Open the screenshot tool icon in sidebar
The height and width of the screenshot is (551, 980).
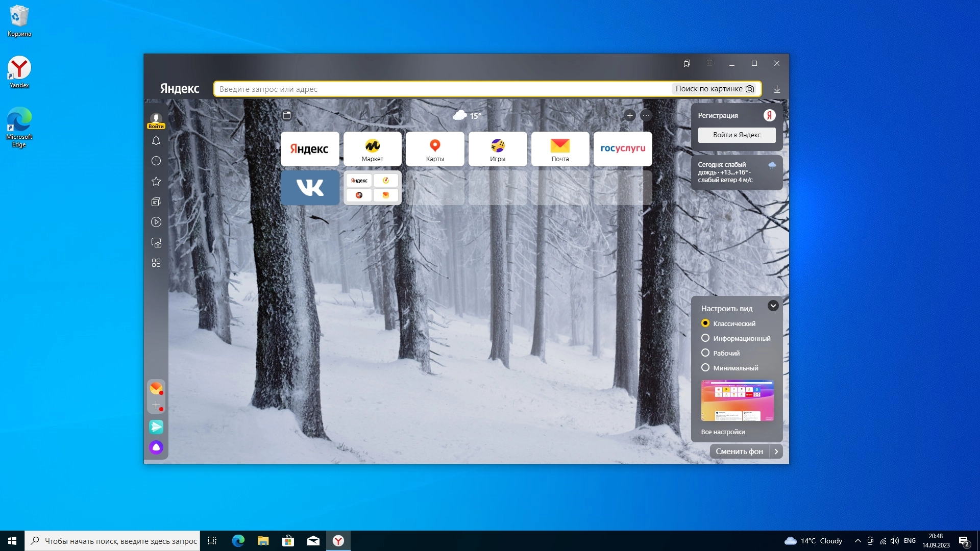[156, 242]
